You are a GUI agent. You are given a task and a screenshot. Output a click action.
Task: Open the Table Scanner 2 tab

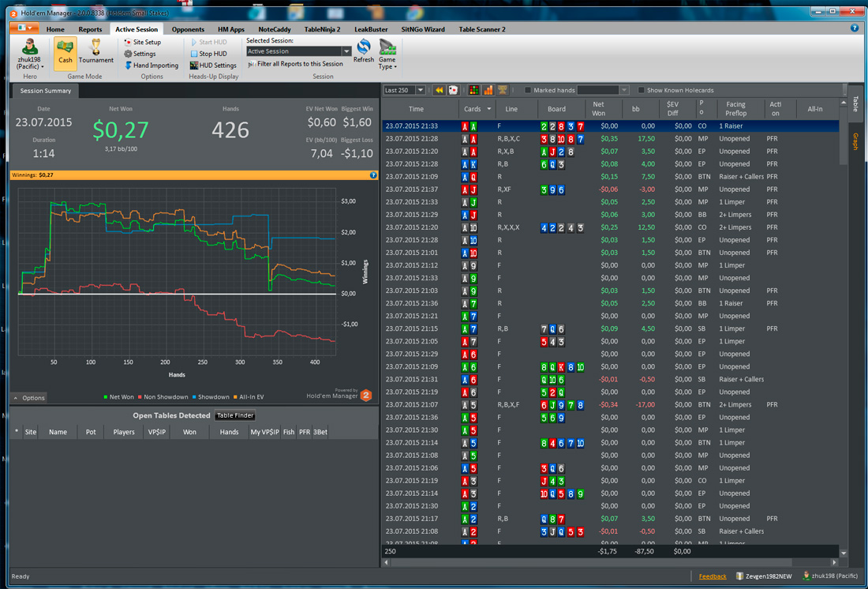point(481,29)
